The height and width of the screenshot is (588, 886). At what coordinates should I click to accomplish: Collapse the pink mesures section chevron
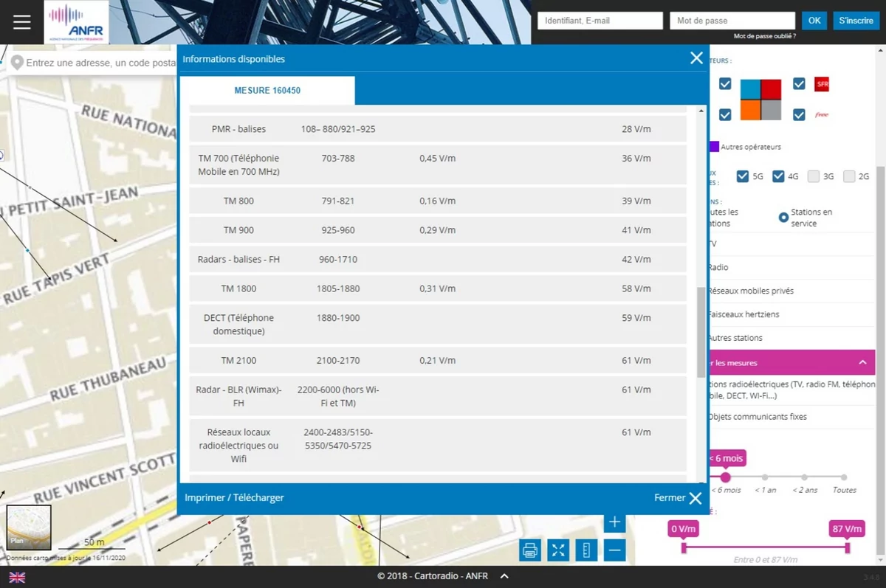(862, 362)
